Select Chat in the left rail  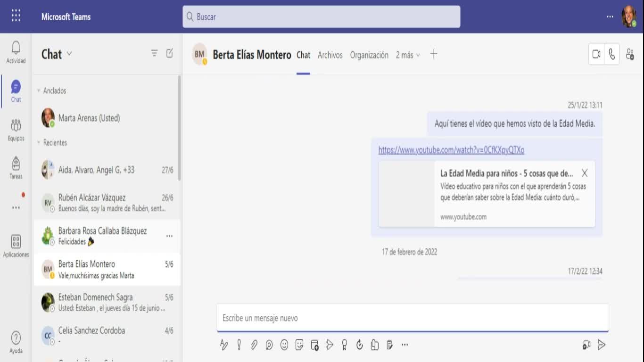pos(16,91)
